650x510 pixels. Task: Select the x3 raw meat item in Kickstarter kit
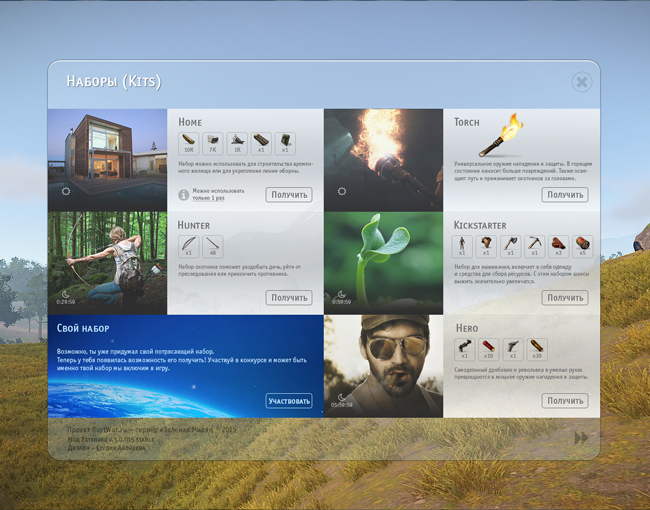click(558, 246)
